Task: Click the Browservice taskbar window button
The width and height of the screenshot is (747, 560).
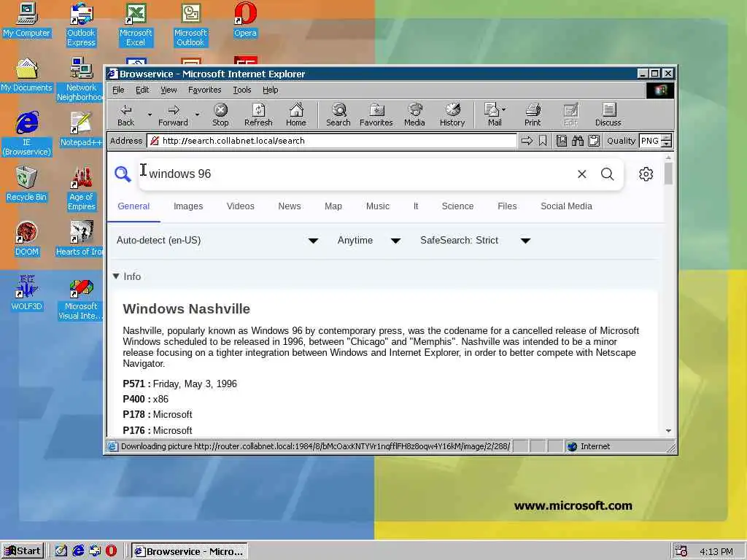Action: click(189, 551)
